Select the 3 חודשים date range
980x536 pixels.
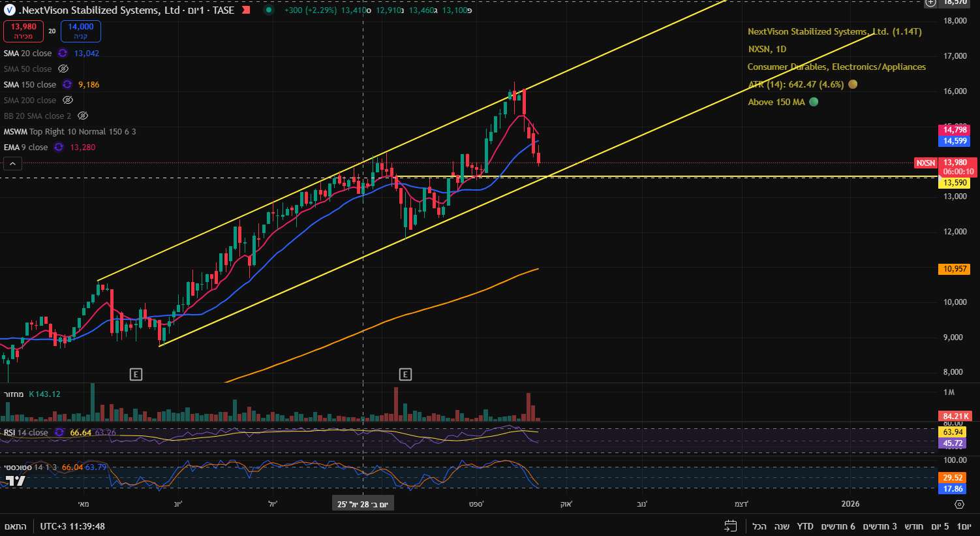tap(880, 526)
